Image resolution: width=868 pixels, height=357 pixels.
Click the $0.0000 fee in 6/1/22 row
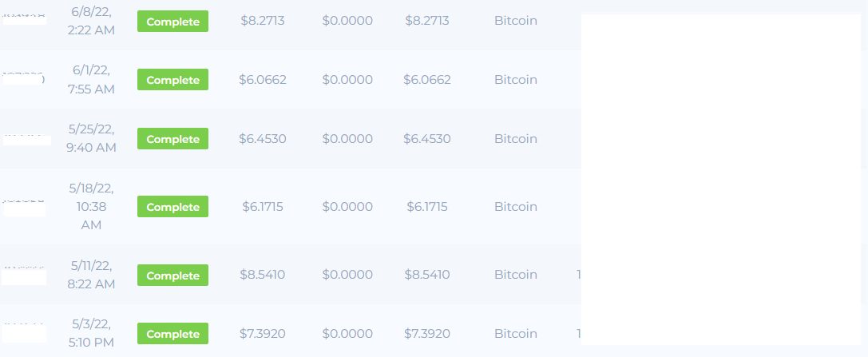click(347, 80)
